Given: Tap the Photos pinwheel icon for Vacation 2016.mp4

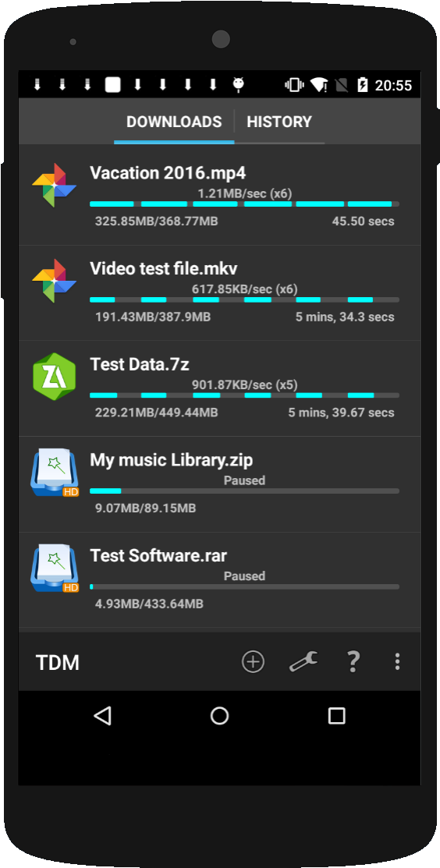Looking at the screenshot, I should coord(54,186).
